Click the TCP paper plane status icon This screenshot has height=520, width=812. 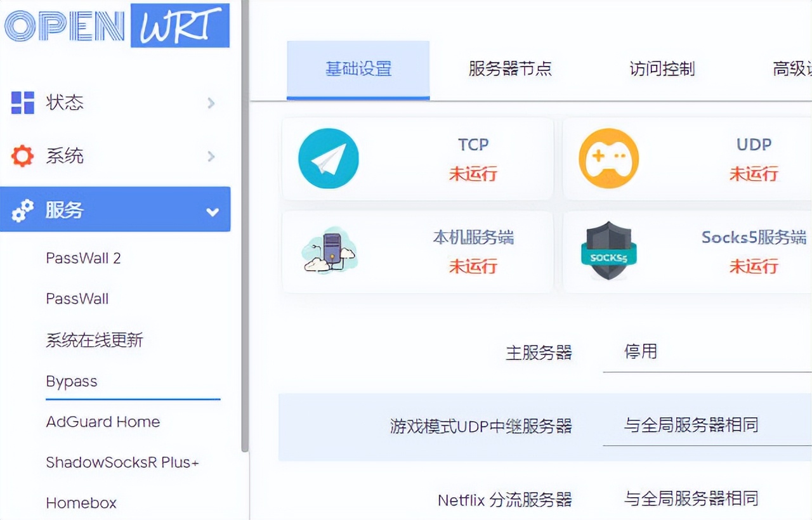pos(327,159)
